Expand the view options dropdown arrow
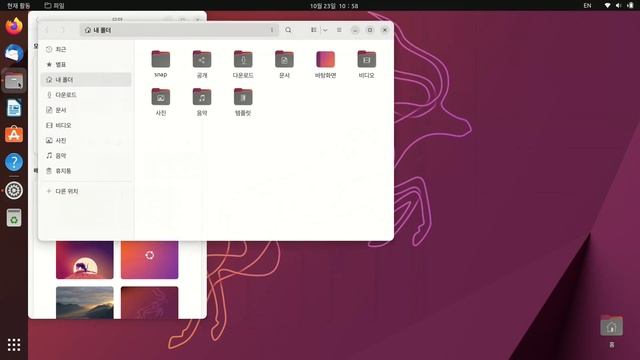The image size is (640, 360). (x=325, y=30)
